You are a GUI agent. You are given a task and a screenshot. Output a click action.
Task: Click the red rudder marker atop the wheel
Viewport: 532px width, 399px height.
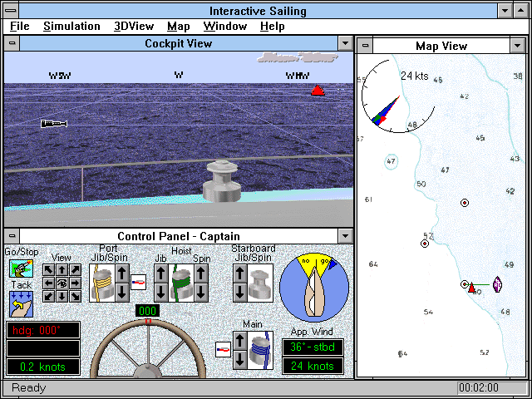coord(148,322)
